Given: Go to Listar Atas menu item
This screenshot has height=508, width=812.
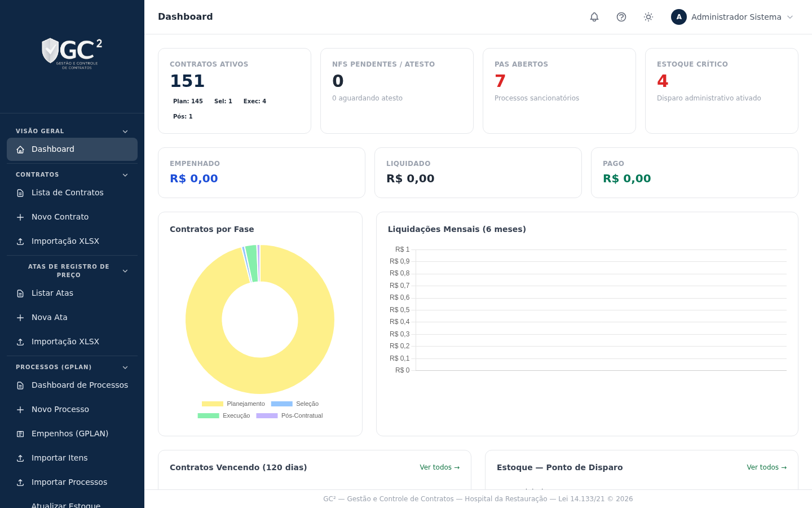Looking at the screenshot, I should 72,293.
